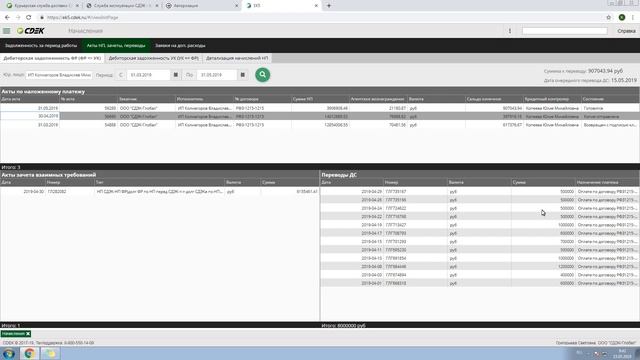Go back with the browser back arrow

click(7, 18)
